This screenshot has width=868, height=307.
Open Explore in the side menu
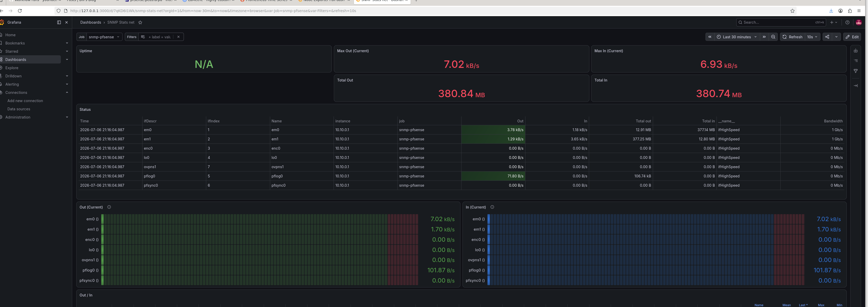[x=12, y=68]
